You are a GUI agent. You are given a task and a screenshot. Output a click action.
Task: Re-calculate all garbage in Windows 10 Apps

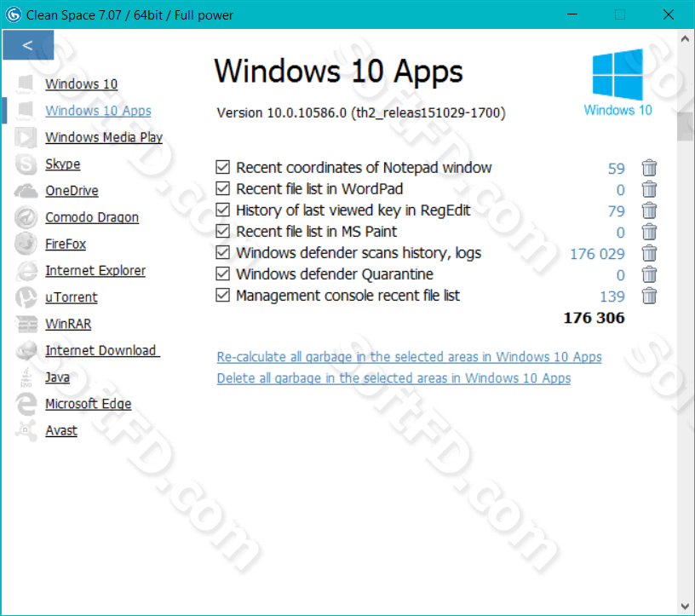point(409,357)
